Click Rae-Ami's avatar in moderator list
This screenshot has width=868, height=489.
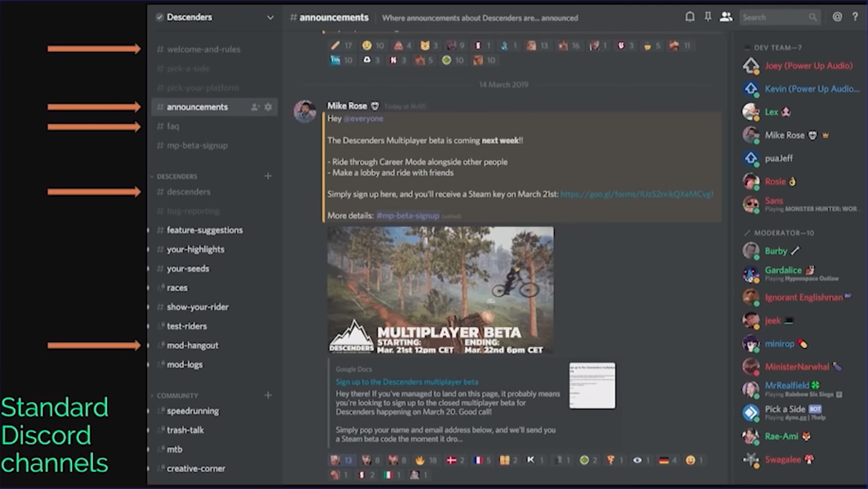coord(751,436)
